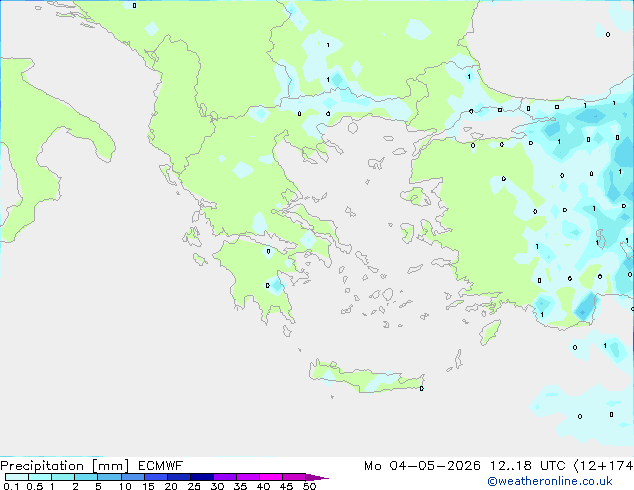Choose the 20–25 mm dark blue legend box
The width and height of the screenshot is (634, 490).
[x=178, y=477]
